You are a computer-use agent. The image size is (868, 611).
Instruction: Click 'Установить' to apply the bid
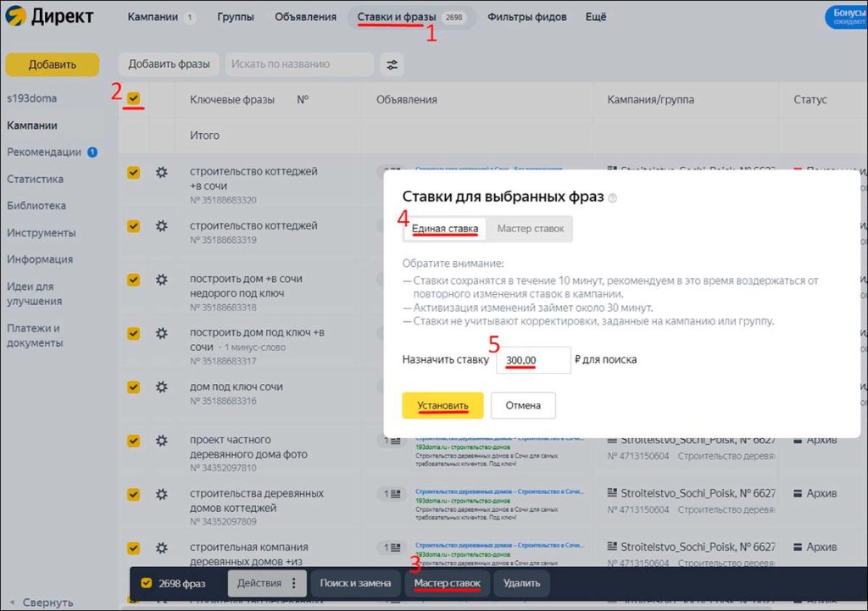click(x=442, y=406)
